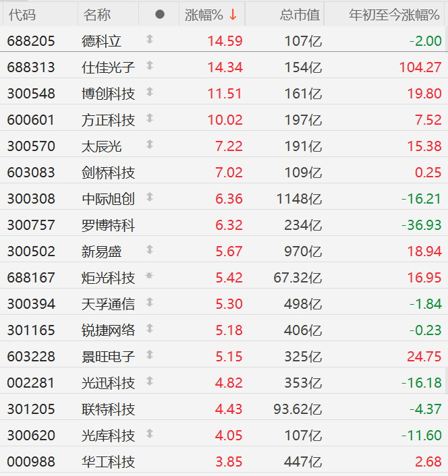Viewport: 448px width, 476px height.
Task: Click the marker icon beside 仕佳光子
Action: (x=149, y=65)
